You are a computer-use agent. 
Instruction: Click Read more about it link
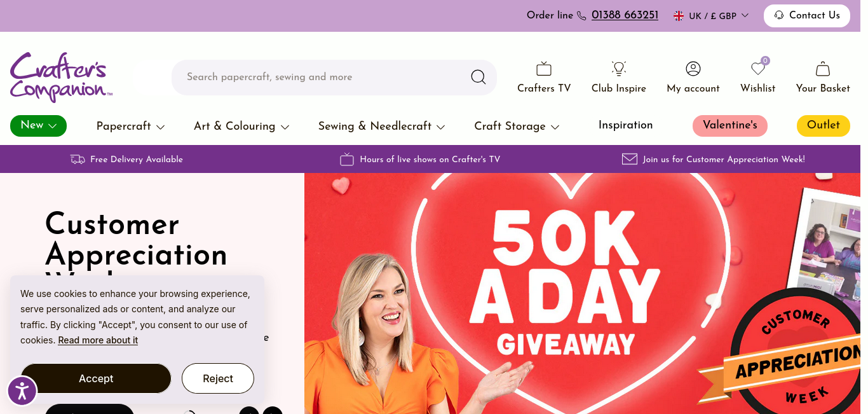(98, 340)
